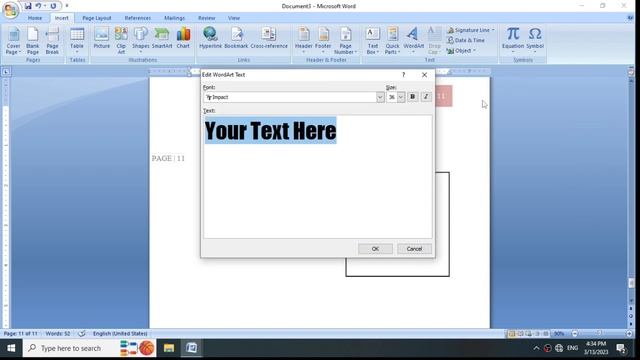Insert a Bookmark
This screenshot has width=640, height=360.
tap(236, 39)
